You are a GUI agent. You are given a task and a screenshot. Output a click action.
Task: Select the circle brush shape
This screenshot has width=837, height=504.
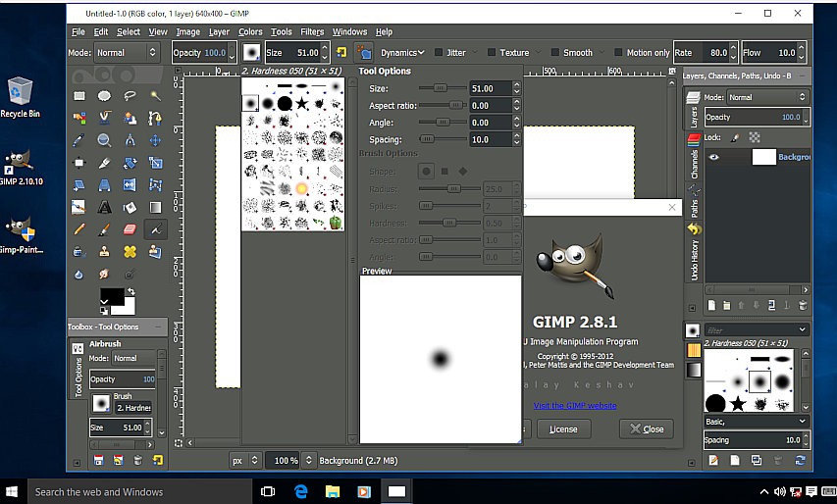(x=426, y=172)
